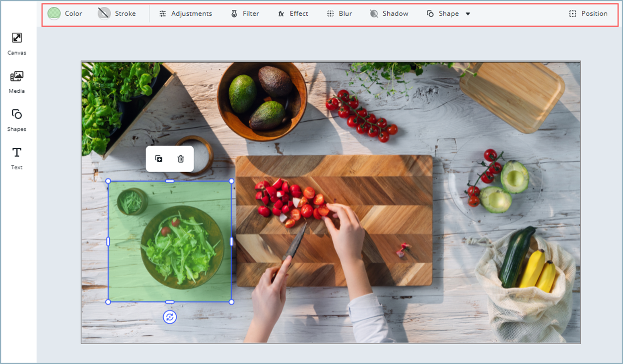The image size is (623, 364).
Task: Click the duplicate icon above the shape
Action: click(x=159, y=159)
